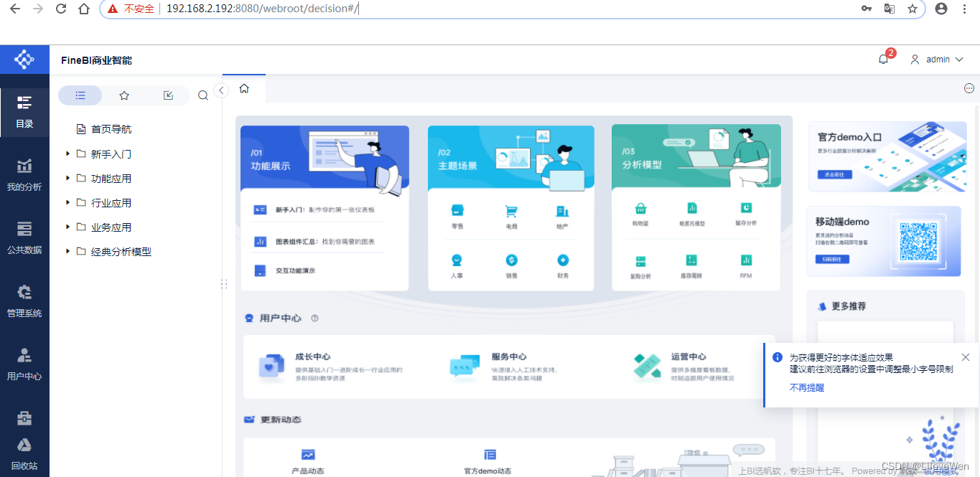
Task: Click 不再提醒 in the font notice
Action: coord(807,387)
